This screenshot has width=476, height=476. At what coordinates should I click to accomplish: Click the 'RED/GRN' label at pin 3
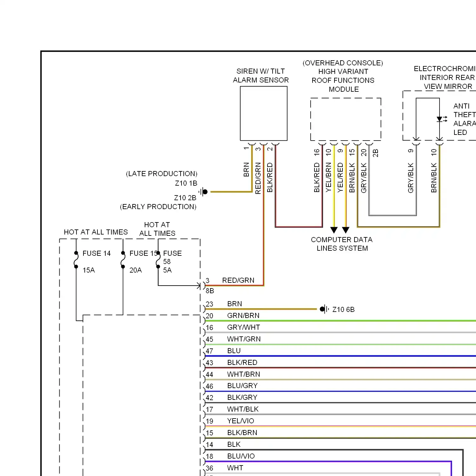point(238,280)
